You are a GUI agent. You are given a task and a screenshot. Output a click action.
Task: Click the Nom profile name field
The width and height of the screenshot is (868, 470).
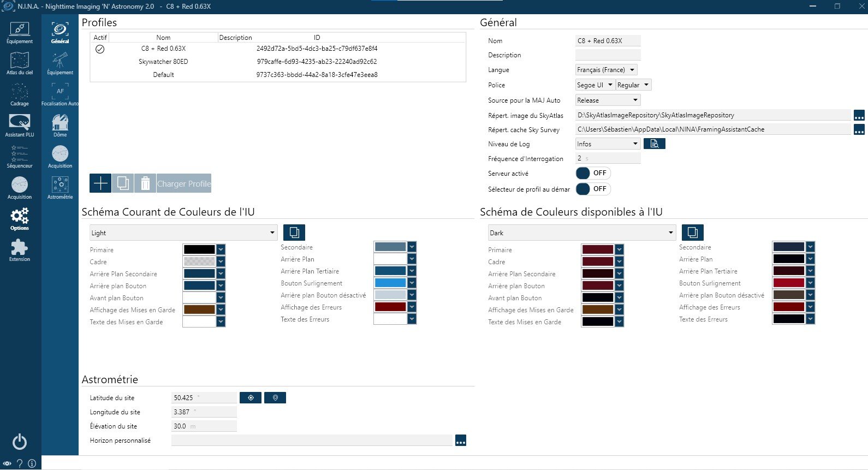click(608, 41)
